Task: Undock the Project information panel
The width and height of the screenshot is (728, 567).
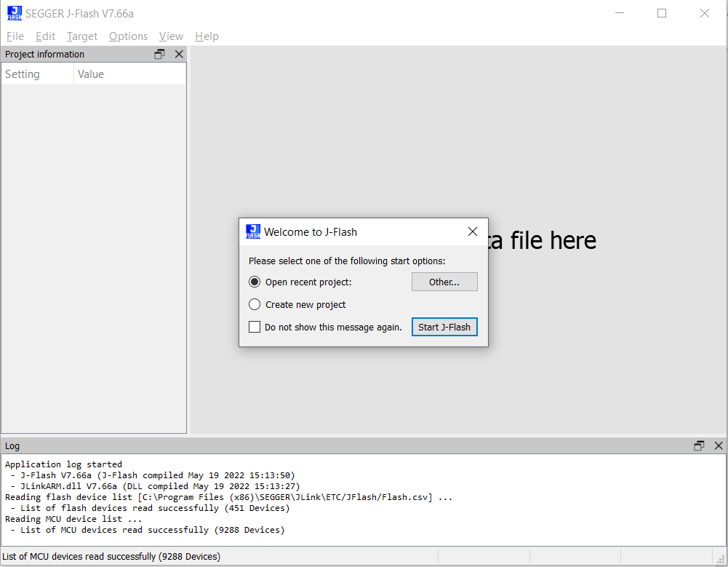Action: 159,55
